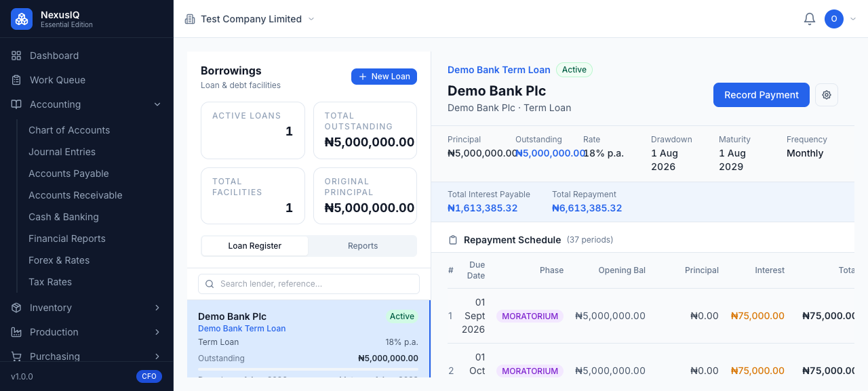Collapse the Accounting section chevron
The image size is (868, 391).
(x=157, y=104)
